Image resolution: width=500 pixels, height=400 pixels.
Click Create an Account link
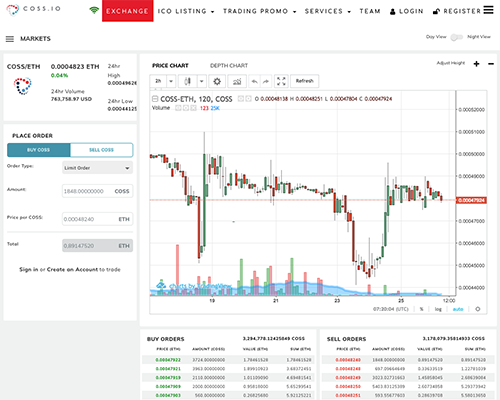click(x=72, y=269)
